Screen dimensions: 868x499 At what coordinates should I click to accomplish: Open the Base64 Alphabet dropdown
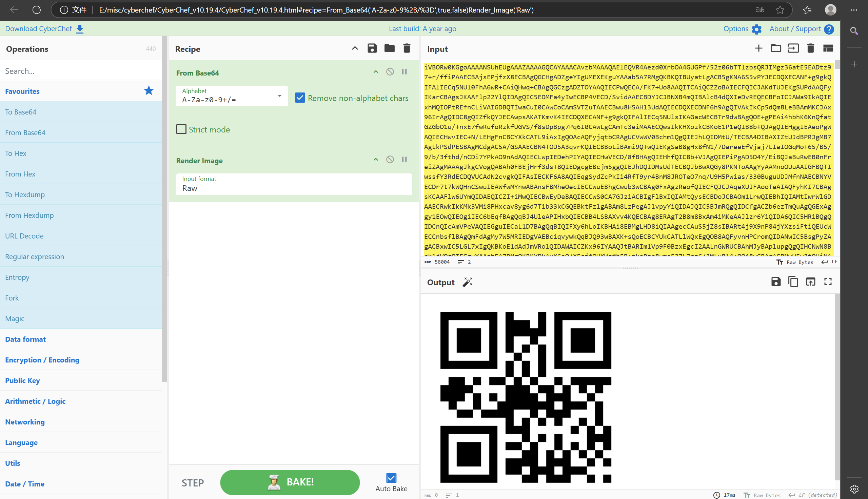point(279,96)
